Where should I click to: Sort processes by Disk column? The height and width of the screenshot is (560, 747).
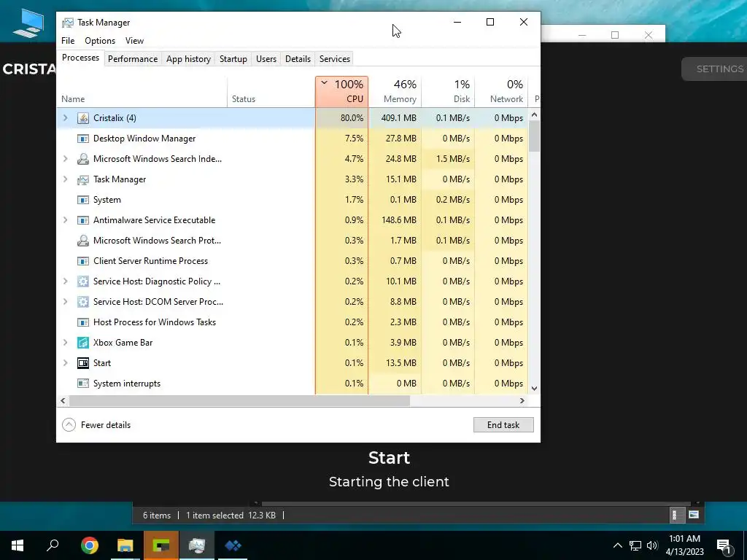(x=449, y=91)
